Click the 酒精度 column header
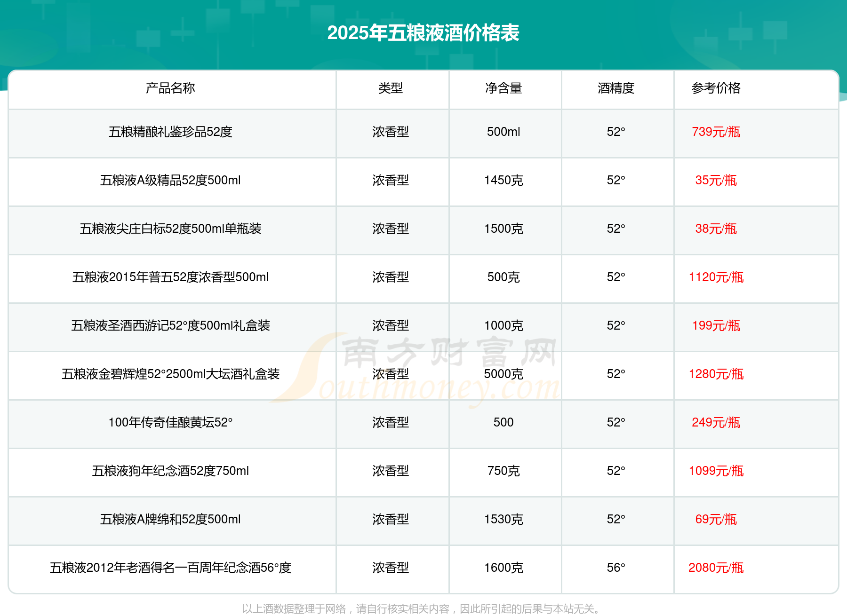 (616, 88)
